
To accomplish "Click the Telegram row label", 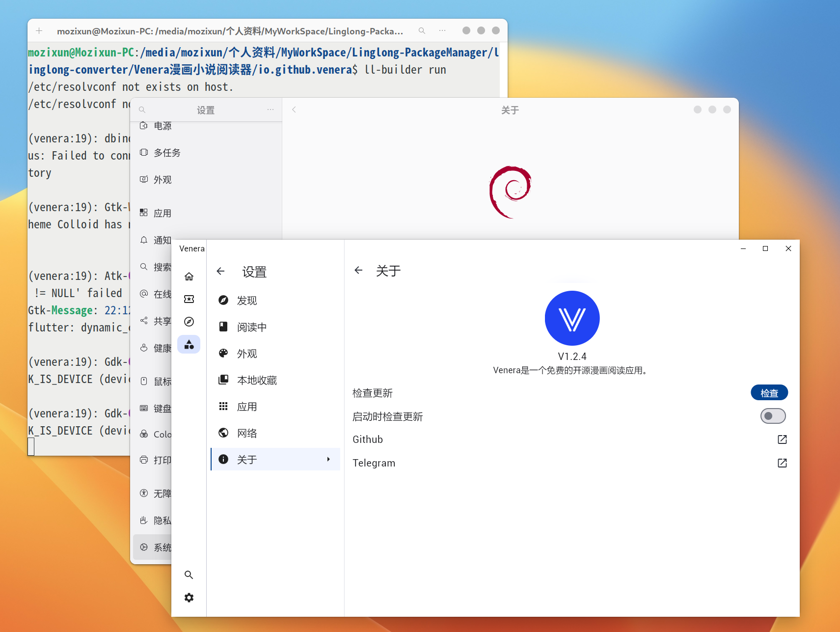I will (374, 463).
